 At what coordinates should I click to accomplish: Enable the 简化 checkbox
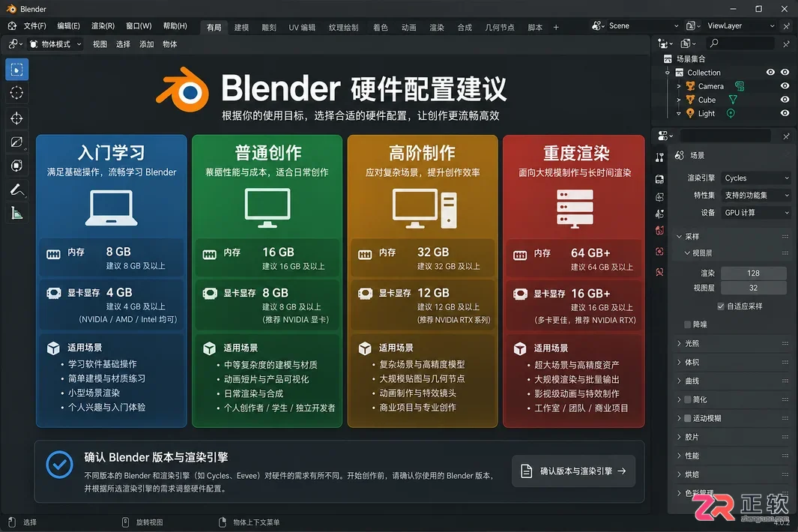(688, 399)
